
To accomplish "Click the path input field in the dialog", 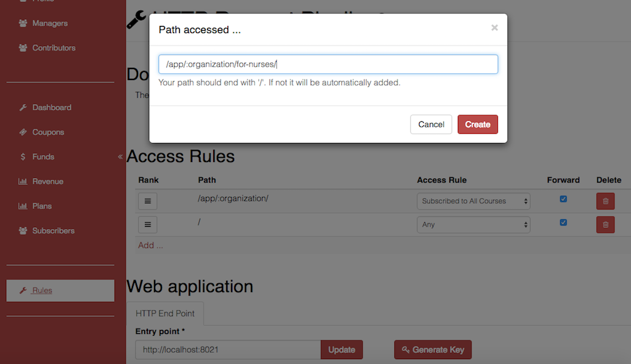I will click(x=328, y=64).
